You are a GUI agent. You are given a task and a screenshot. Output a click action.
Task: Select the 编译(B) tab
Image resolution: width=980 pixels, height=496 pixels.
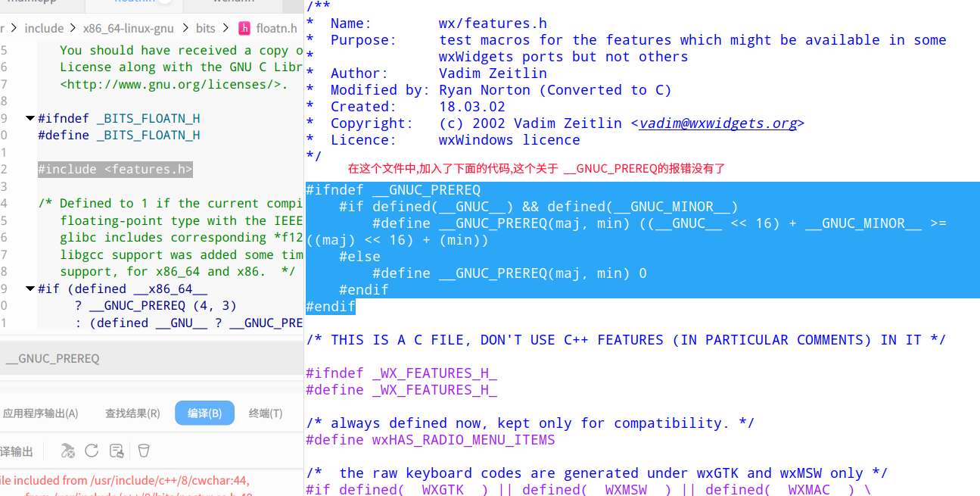(x=204, y=413)
